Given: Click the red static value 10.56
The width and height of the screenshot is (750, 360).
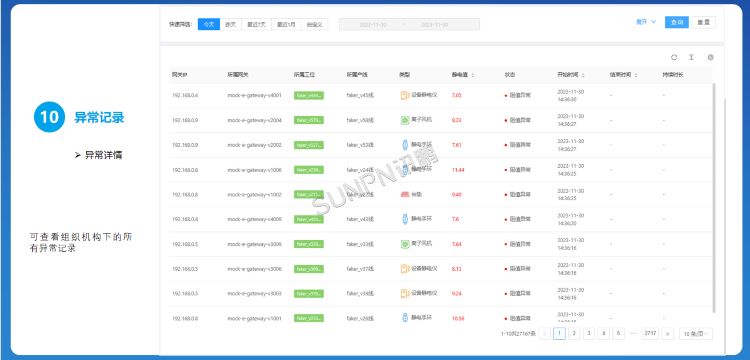Looking at the screenshot, I should 458,318.
